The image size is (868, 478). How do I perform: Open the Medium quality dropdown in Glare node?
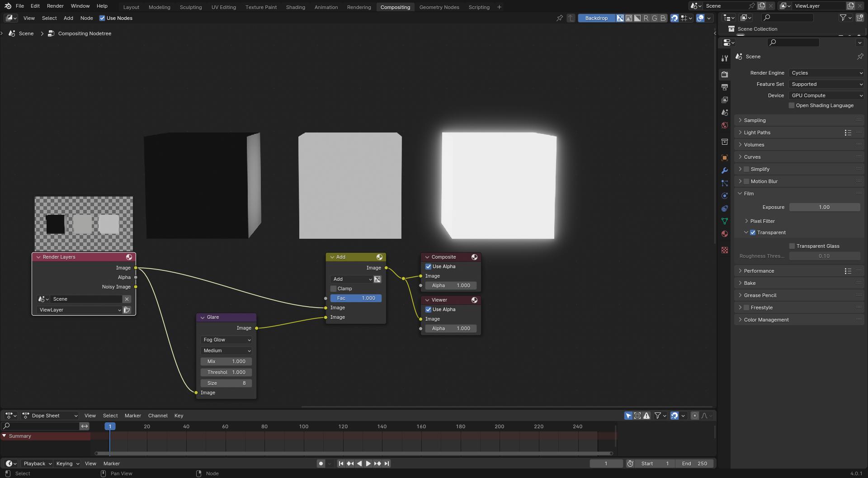coord(226,350)
